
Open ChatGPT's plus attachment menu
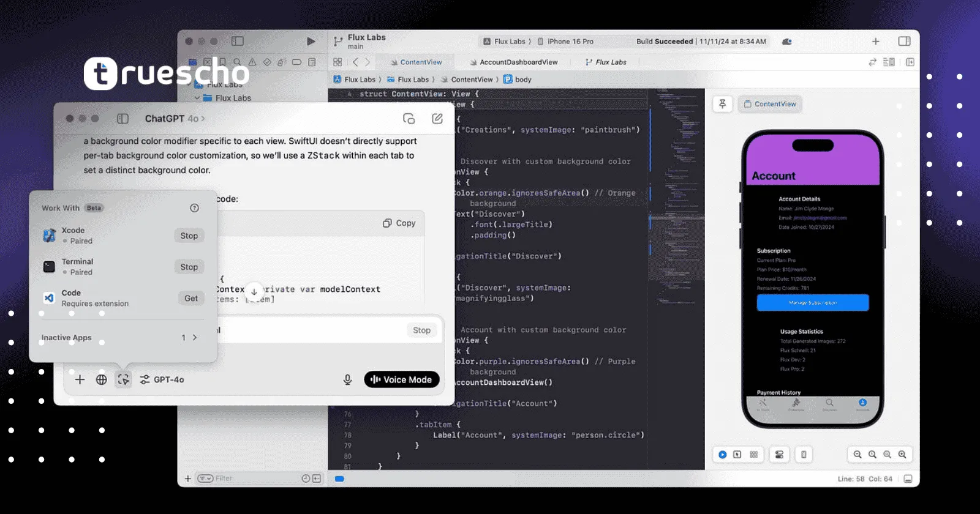click(80, 379)
